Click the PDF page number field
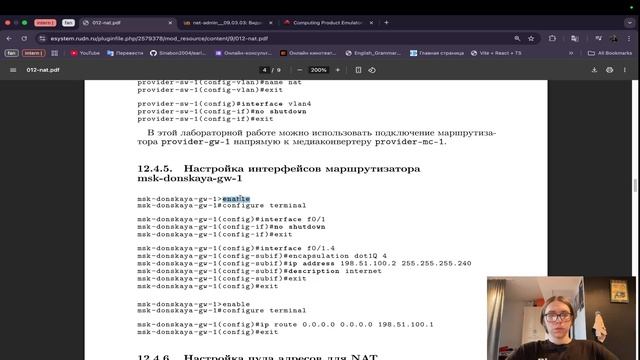Screen dimensions: 640x360 (264, 70)
